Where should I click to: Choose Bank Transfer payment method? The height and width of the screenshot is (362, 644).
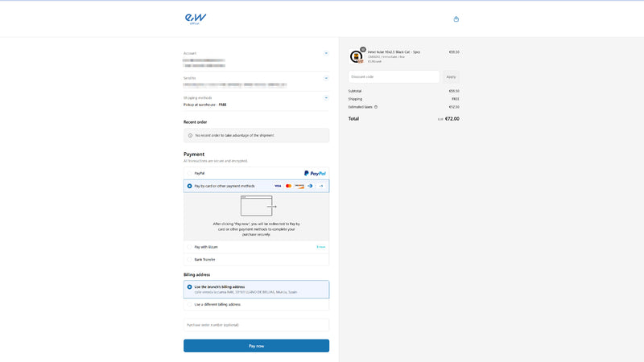[x=190, y=260]
